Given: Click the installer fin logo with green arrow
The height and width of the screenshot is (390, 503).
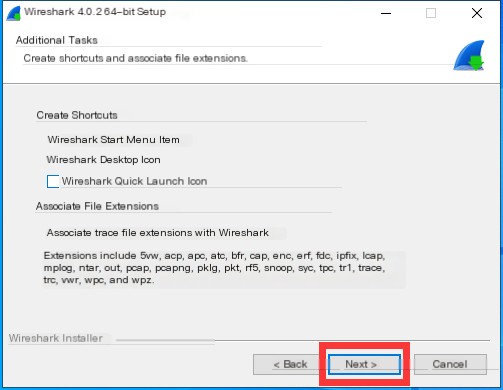Looking at the screenshot, I should click(469, 56).
